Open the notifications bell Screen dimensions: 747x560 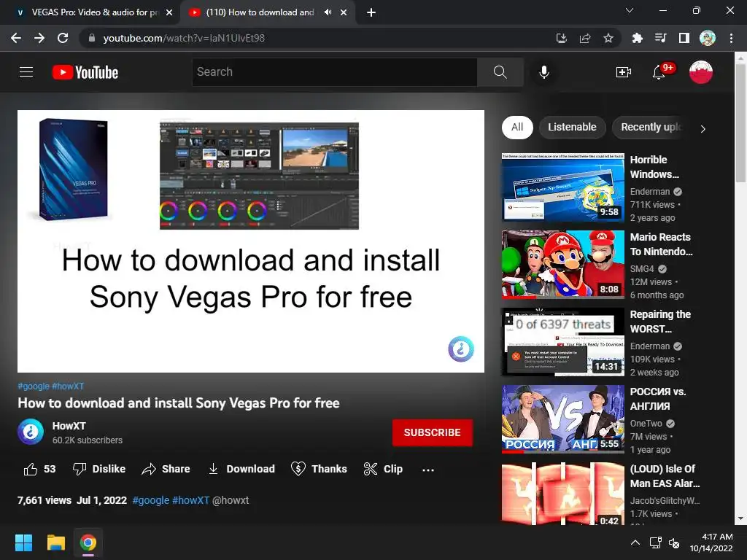pyautogui.click(x=659, y=72)
